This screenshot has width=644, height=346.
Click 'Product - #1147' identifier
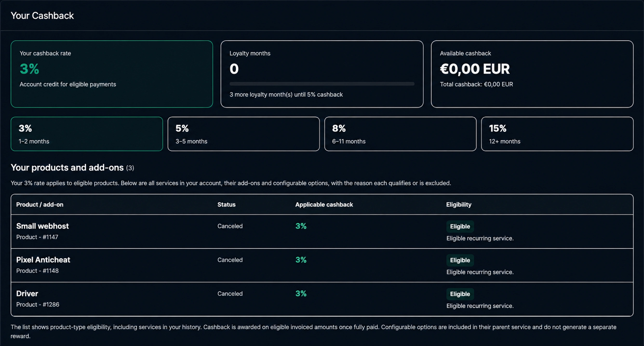click(x=37, y=237)
